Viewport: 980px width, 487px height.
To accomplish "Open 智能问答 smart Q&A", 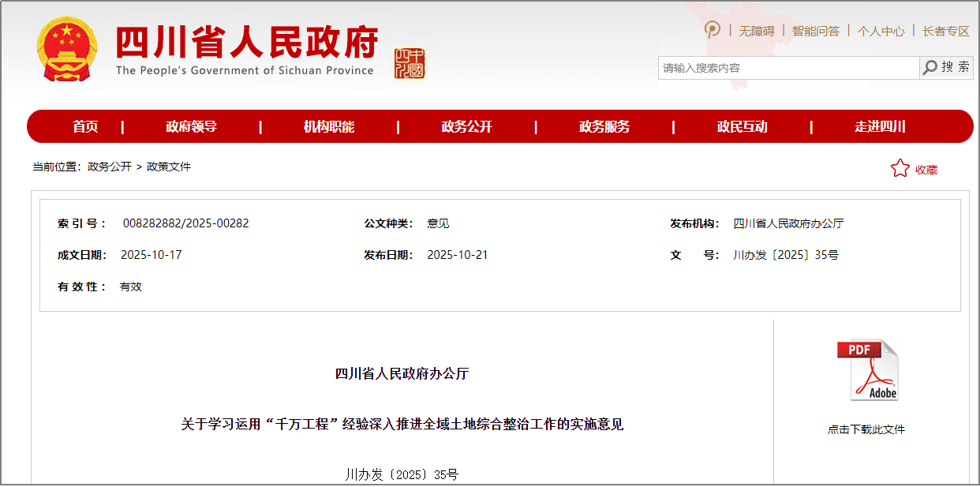I will coord(815,31).
